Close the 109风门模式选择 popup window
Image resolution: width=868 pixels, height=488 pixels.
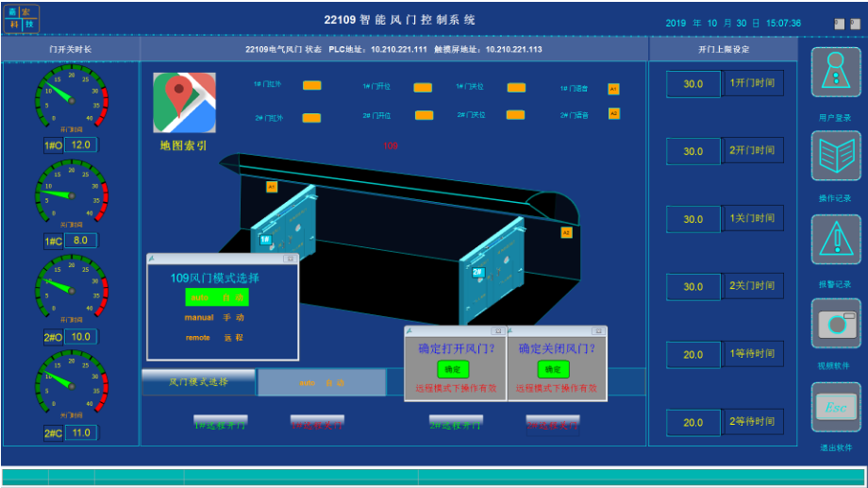click(x=292, y=258)
